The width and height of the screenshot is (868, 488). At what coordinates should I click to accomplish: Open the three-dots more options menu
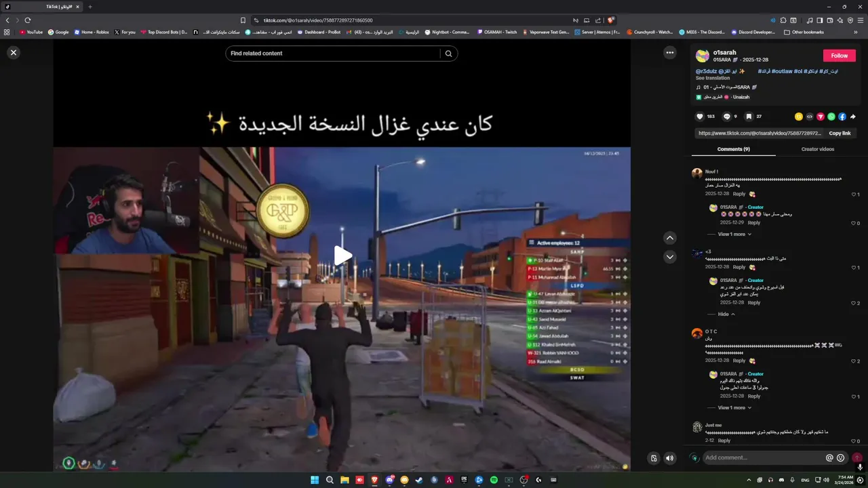670,52
